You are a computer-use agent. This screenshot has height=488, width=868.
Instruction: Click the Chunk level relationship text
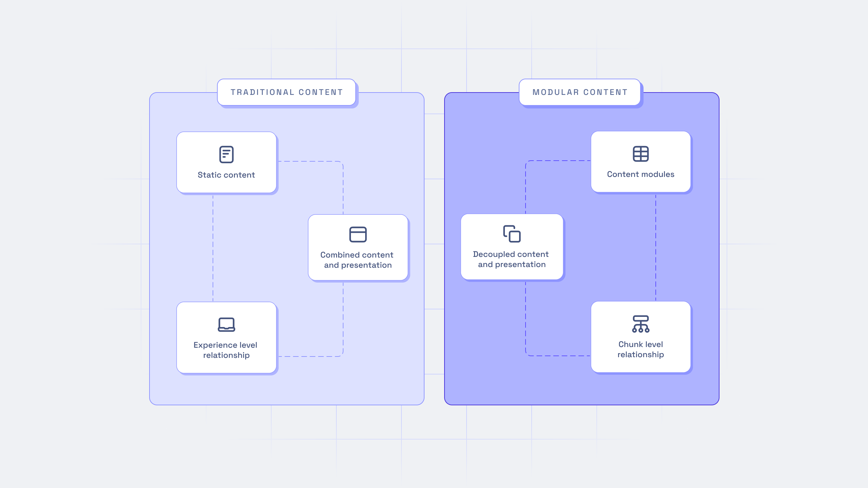click(x=640, y=349)
